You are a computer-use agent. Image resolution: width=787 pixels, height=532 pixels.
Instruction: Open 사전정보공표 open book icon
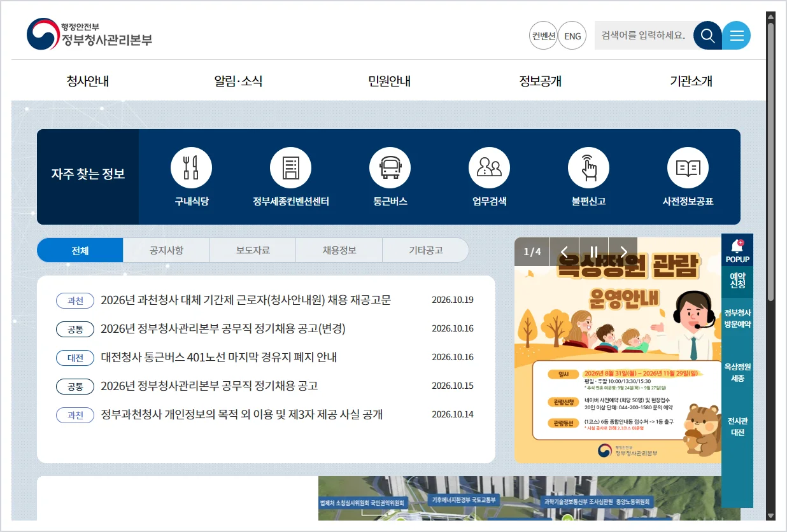click(x=688, y=168)
